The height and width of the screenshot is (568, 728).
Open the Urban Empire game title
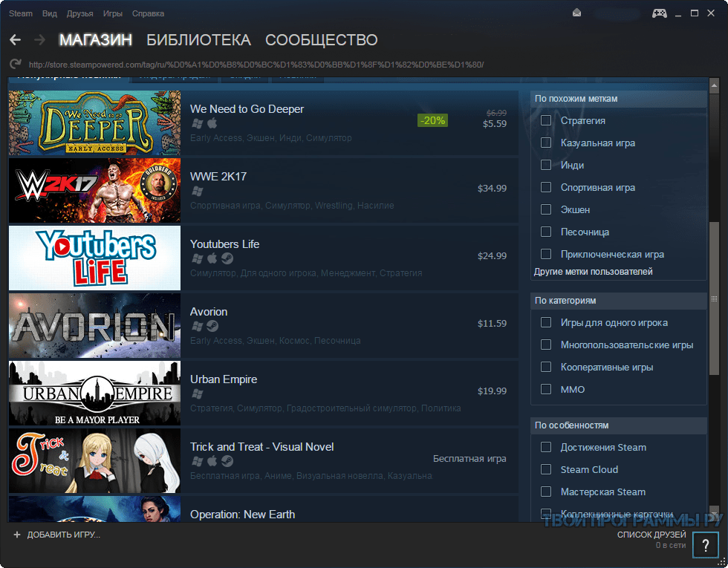coord(224,379)
